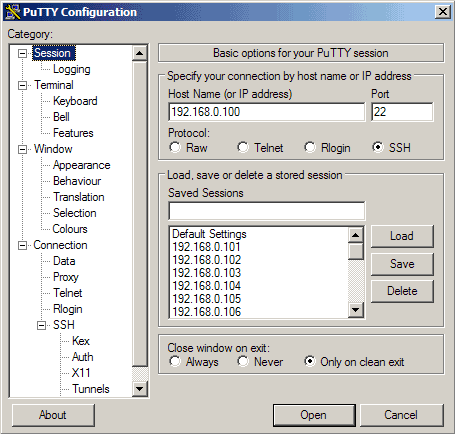Screen dimensions: 455x434
Task: Open the Session category
Action: pos(54,53)
